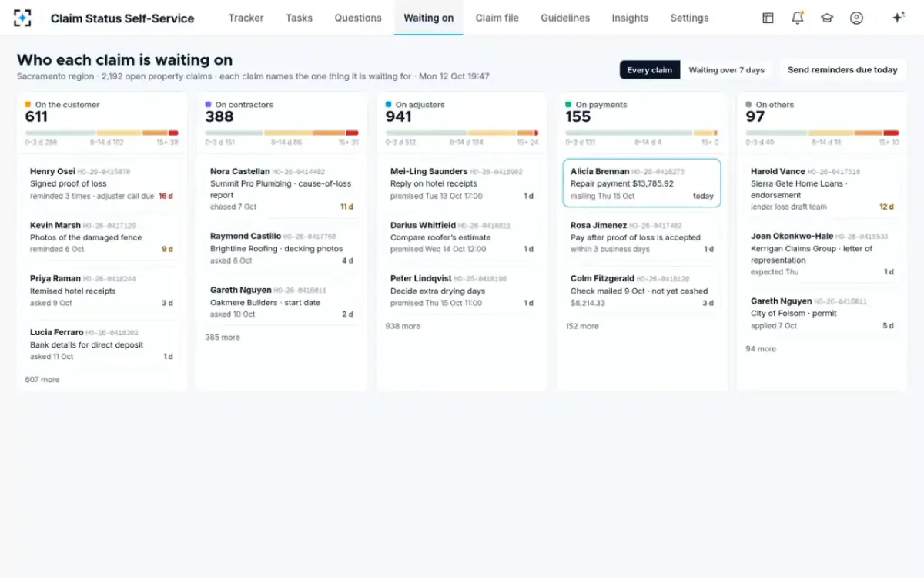Open Henry Osei's claim card
The image size is (924, 578).
(102, 183)
